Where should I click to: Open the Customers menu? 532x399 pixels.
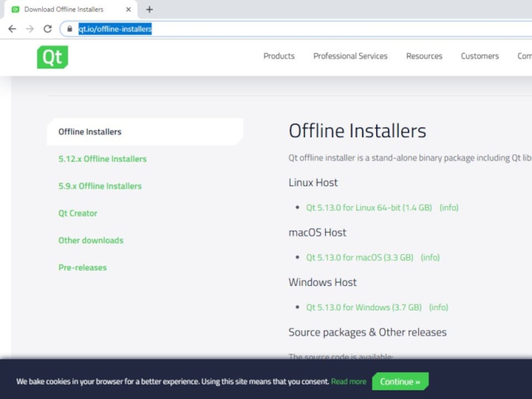(x=479, y=56)
